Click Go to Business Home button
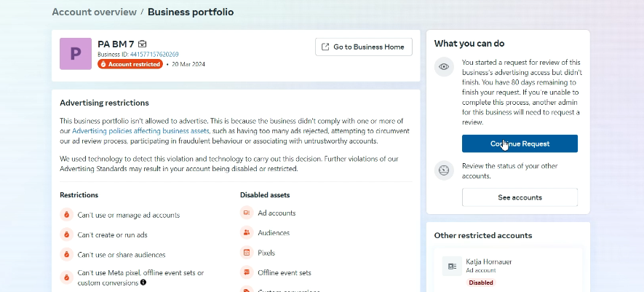 364,47
